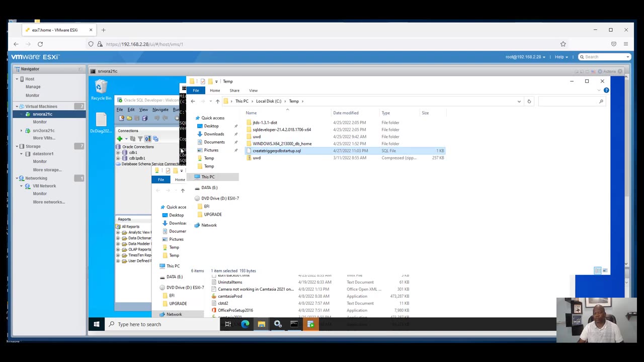Open the Firefox hamburger menu
Screen dimensions: 644x362
(626, 44)
